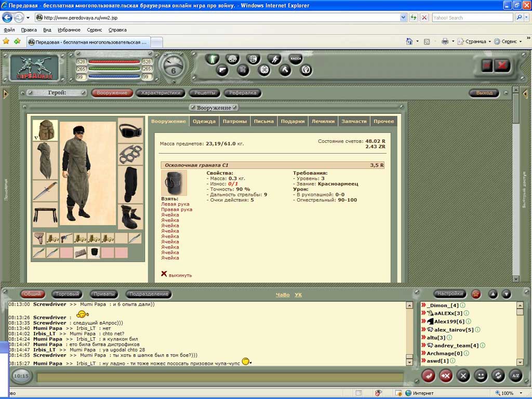Click the running soldier icon
This screenshot has height=399, width=532.
274,59
